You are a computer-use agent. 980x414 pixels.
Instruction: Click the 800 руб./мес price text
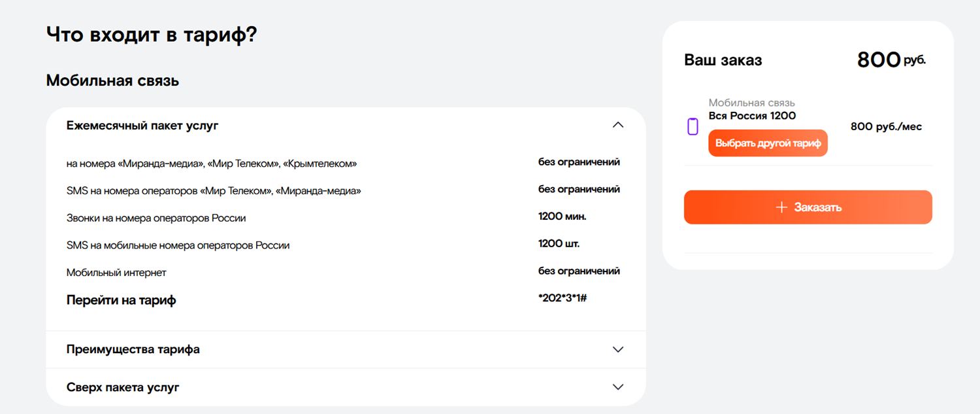coord(886,127)
